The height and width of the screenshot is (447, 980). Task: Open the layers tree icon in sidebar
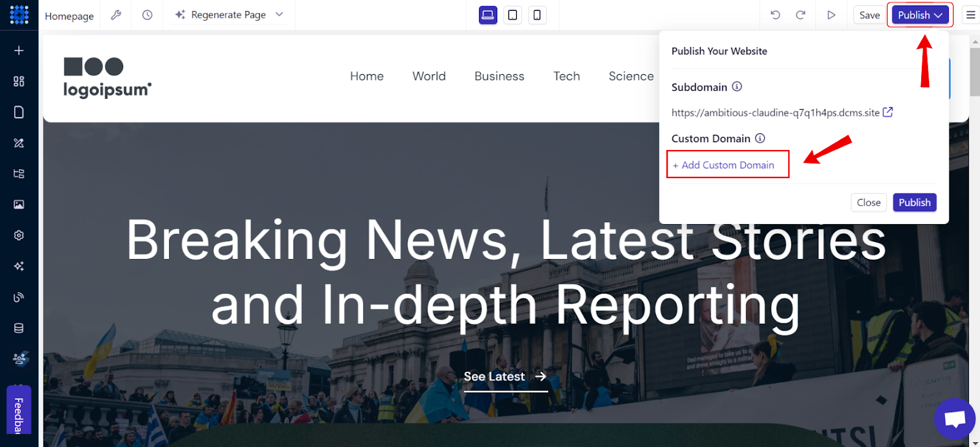pos(19,173)
